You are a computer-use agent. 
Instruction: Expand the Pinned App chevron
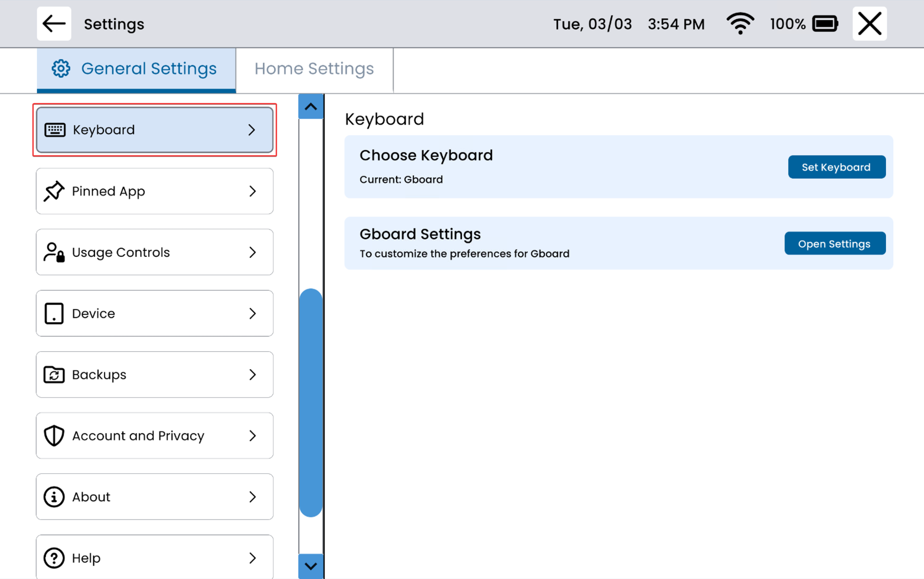tap(252, 191)
